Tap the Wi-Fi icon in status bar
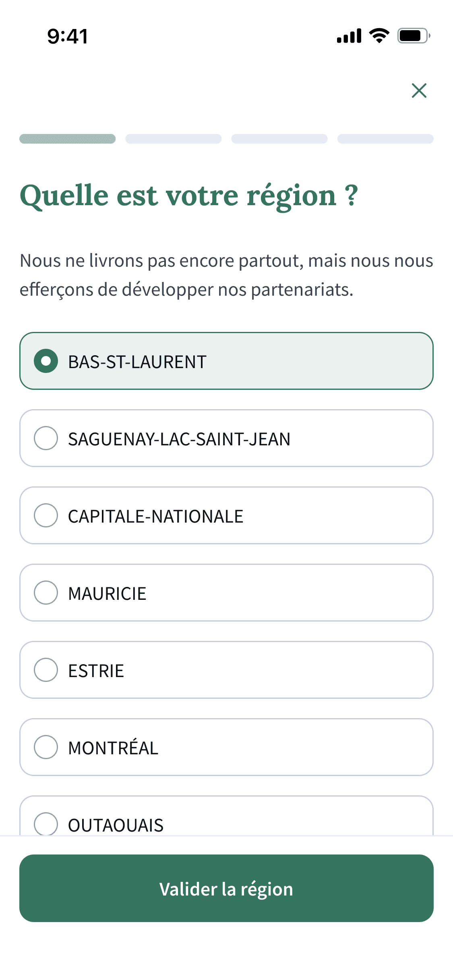The image size is (453, 980). click(x=379, y=36)
